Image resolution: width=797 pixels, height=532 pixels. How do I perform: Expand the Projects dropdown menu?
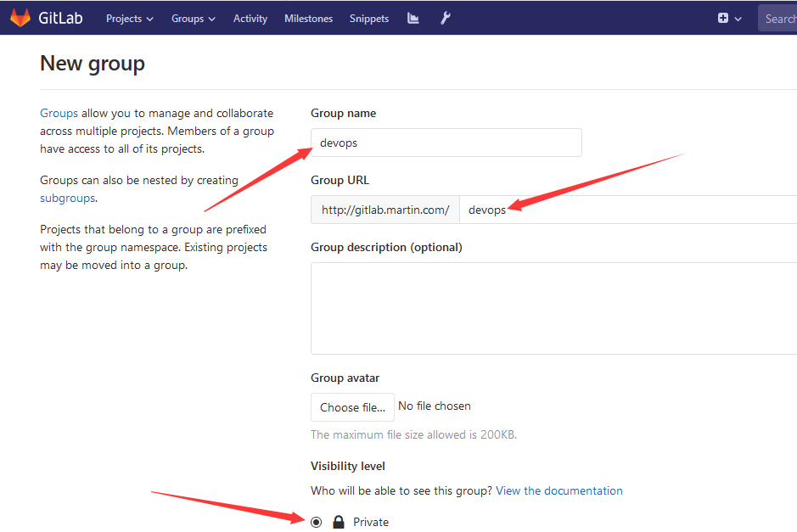pos(129,19)
